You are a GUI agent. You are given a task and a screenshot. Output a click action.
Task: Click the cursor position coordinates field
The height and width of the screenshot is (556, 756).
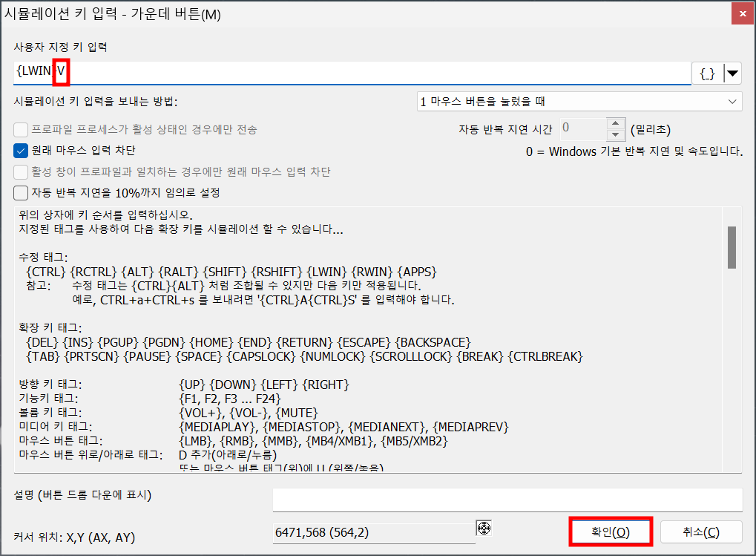371,532
